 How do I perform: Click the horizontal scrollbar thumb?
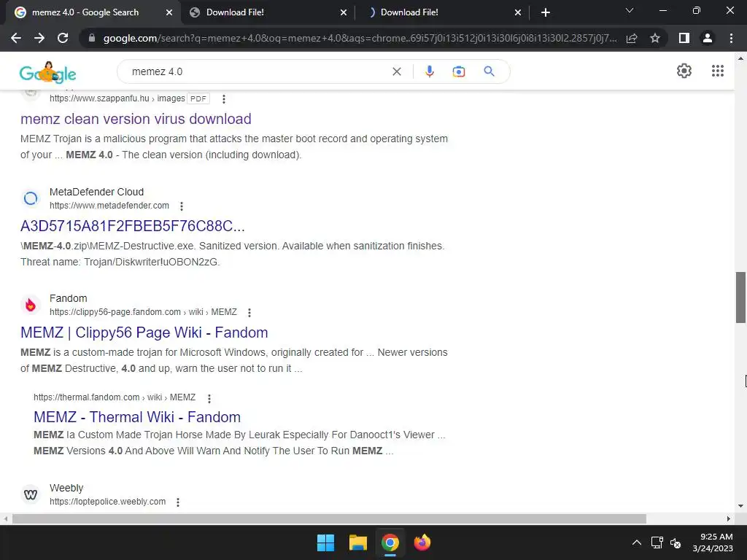tap(329, 518)
